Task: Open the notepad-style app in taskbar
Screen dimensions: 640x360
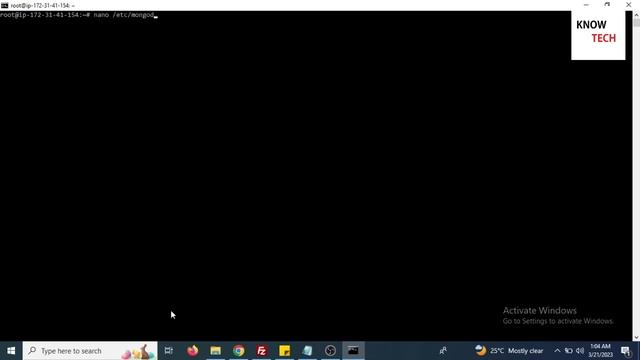Action: coord(307,351)
